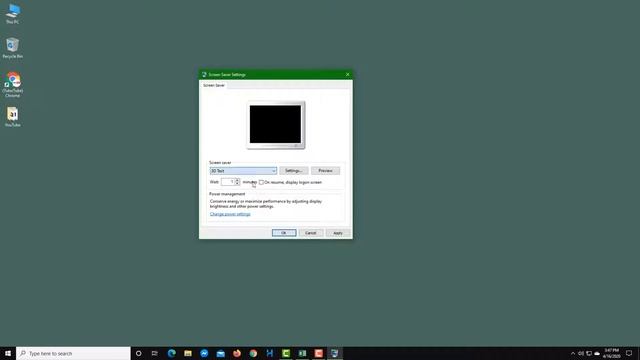Screen dimensions: 640x360
Task: Launch Microsoft Edge from the taskbar
Action: pos(171,353)
